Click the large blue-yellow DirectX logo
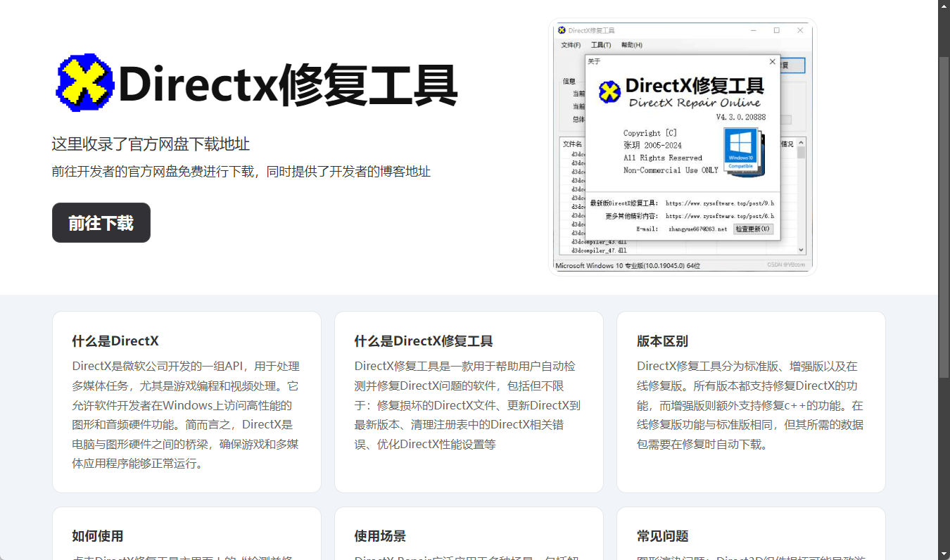This screenshot has width=950, height=560. 84,83
